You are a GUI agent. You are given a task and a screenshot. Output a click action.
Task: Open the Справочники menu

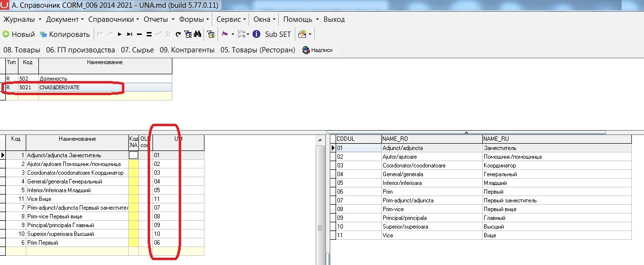coord(114,19)
